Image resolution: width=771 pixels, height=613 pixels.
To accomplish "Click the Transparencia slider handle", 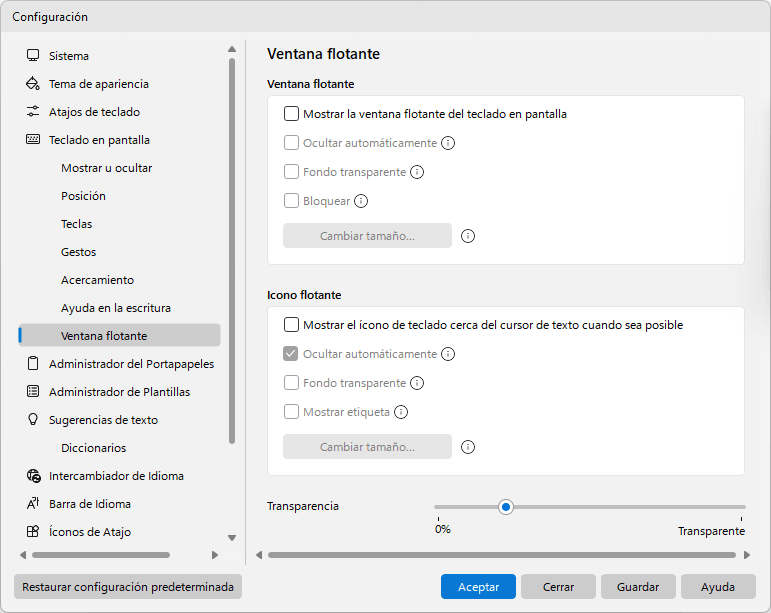I will click(505, 507).
